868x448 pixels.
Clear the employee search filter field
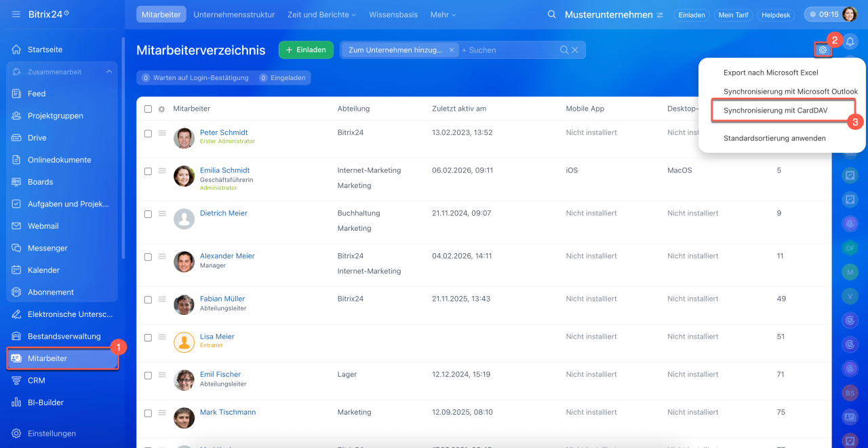pos(575,50)
